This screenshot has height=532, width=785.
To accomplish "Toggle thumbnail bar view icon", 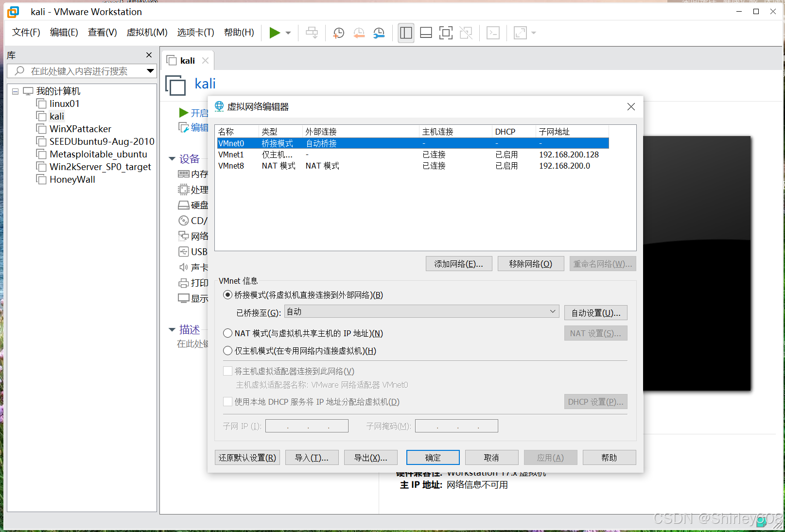I will click(x=426, y=33).
